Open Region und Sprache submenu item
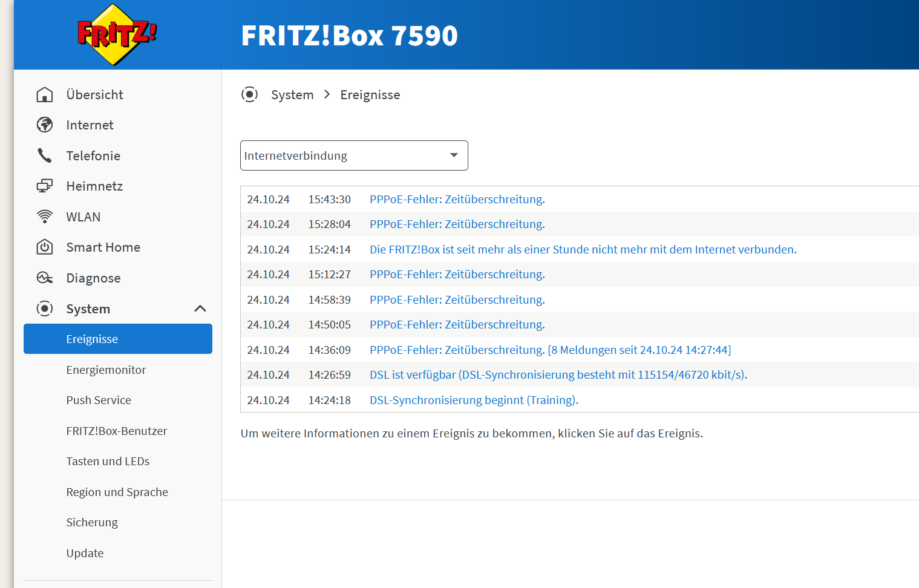 (x=117, y=492)
